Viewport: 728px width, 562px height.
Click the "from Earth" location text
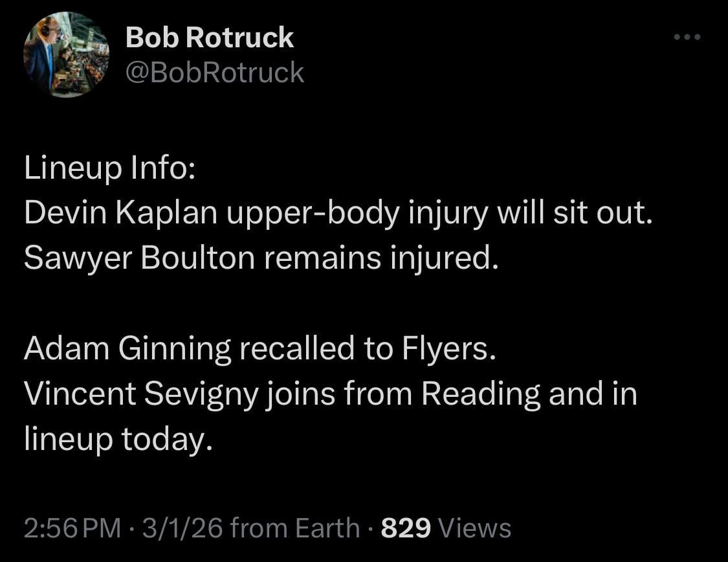[x=294, y=528]
